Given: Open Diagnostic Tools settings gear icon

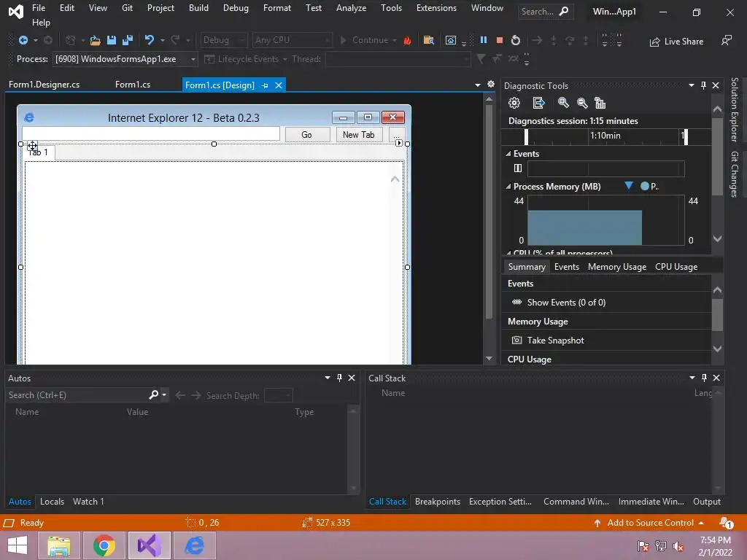Looking at the screenshot, I should (514, 103).
